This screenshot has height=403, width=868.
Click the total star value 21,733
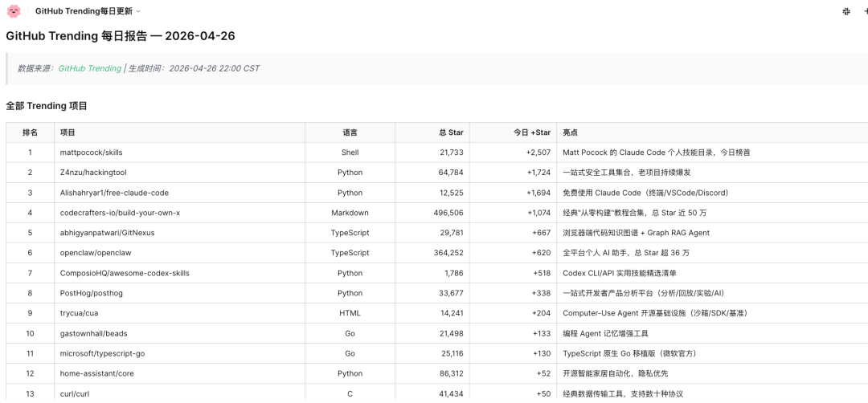click(x=451, y=153)
